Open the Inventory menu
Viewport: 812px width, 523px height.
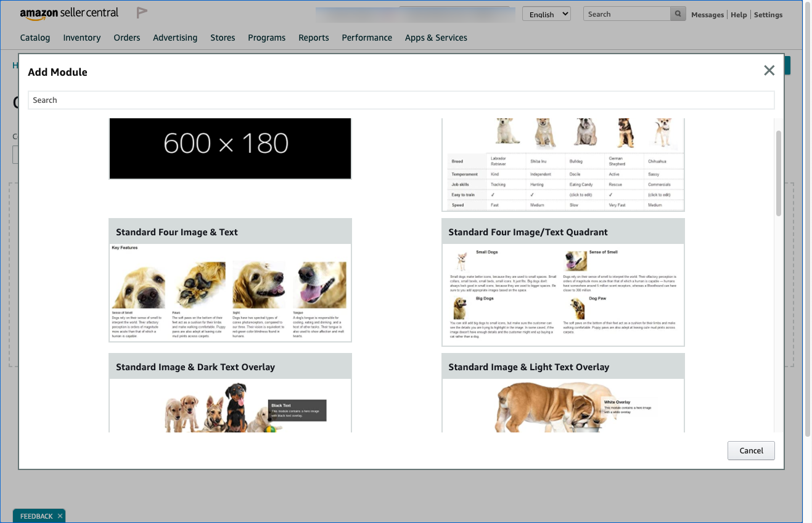(81, 38)
